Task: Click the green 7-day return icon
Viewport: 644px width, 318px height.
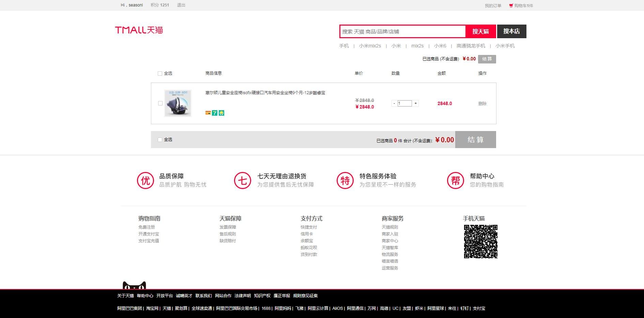Action: pos(215,113)
